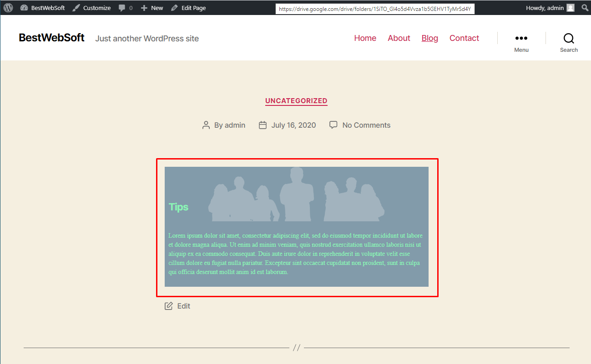View pending comments in the admin bar

pyautogui.click(x=126, y=8)
